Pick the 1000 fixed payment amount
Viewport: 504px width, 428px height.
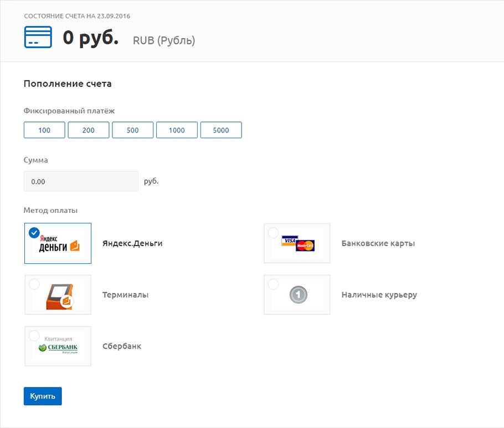pos(177,130)
